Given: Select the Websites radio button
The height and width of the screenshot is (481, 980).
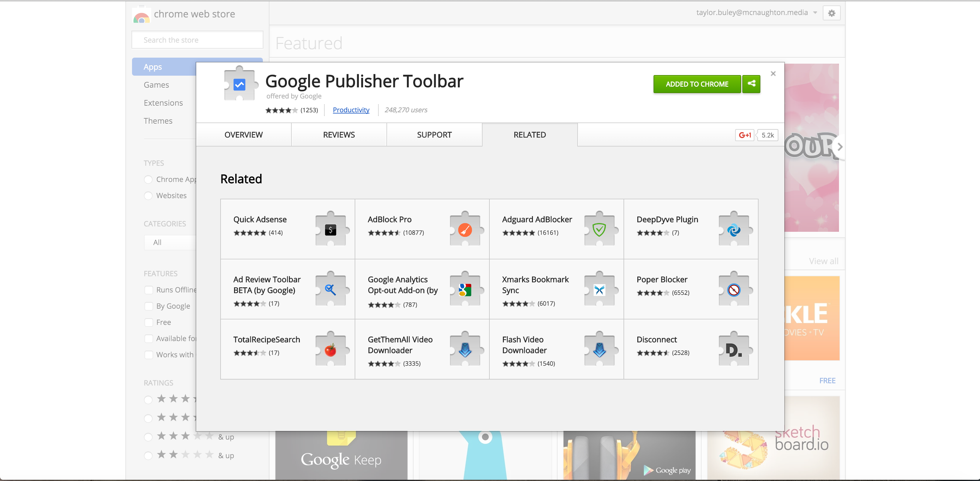Looking at the screenshot, I should (148, 195).
